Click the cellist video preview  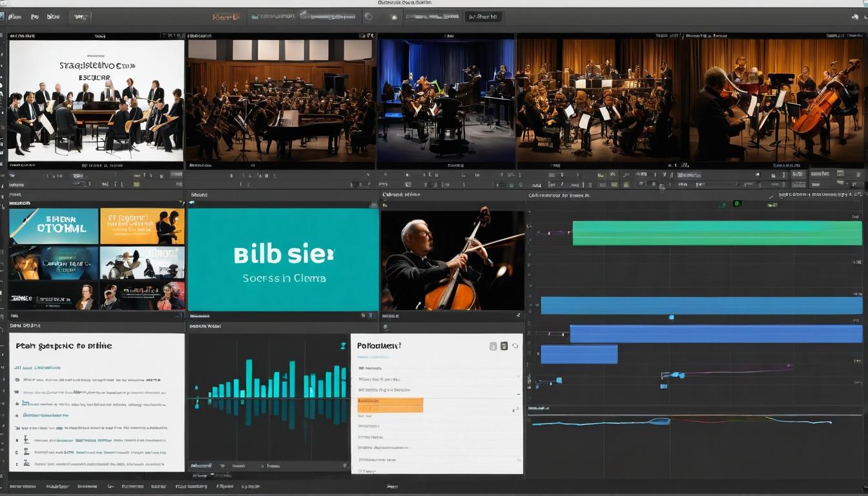(x=452, y=260)
